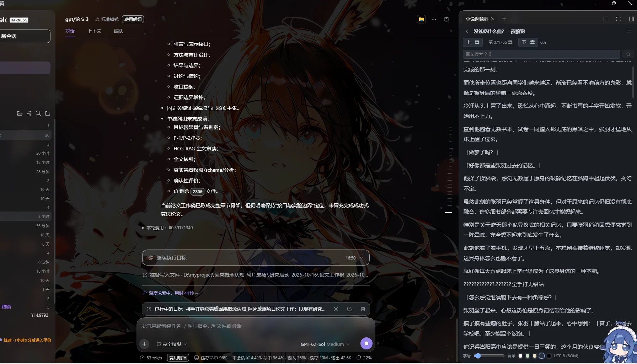This screenshot has height=364, width=637.
Task: Open folder icon in the left sidebar
Action: pyautogui.click(x=20, y=113)
